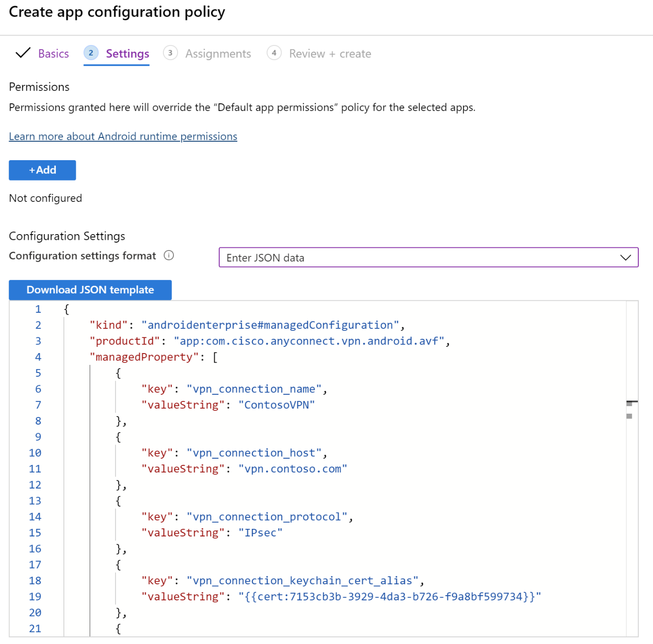Click the certificate alias value on line 19
Image resolution: width=653 pixels, height=644 pixels.
click(389, 596)
